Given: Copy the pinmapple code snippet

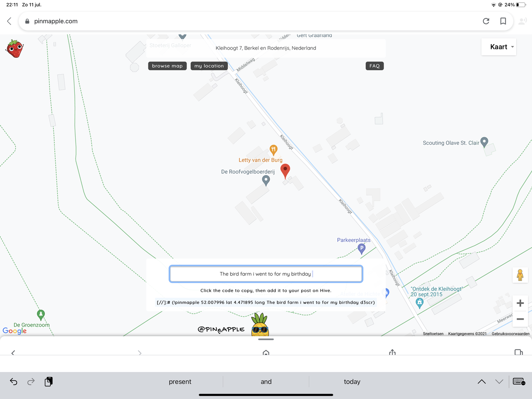Looking at the screenshot, I should (266, 302).
